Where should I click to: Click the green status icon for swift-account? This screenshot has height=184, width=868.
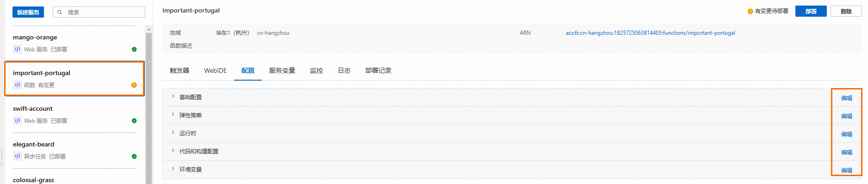[134, 121]
